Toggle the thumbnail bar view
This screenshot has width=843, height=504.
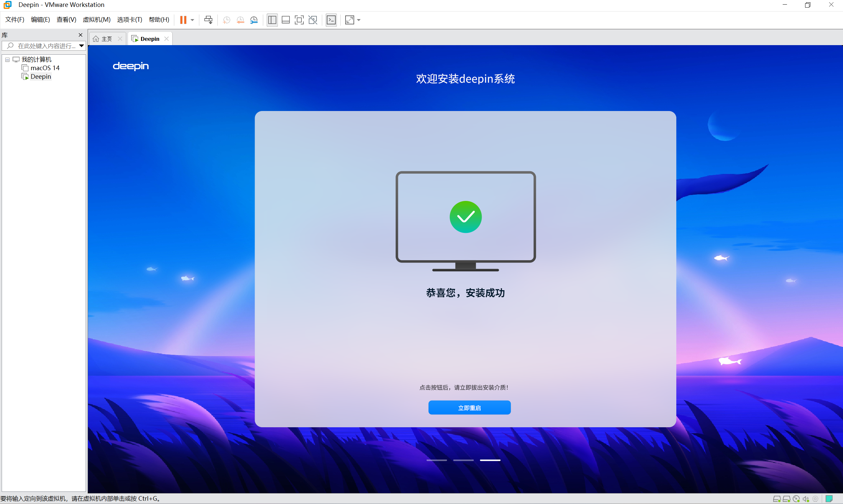[x=286, y=20]
